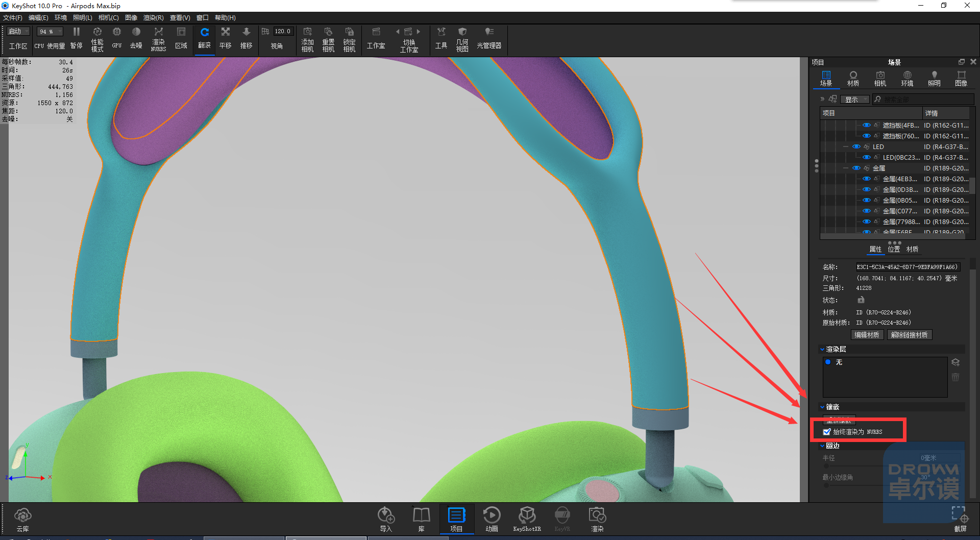The image size is (980, 540).
Task: Select the Tumble (翻滚) camera tool
Action: pos(204,38)
